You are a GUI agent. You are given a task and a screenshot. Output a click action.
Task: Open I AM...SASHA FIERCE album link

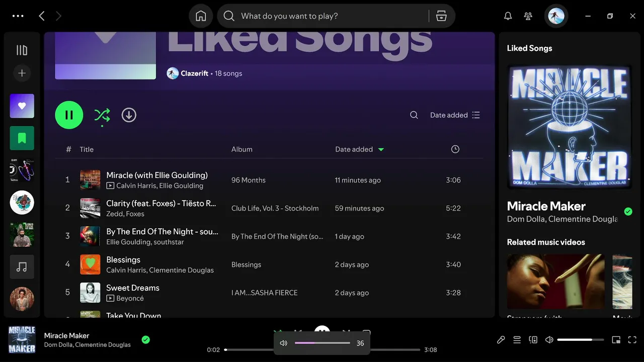click(265, 293)
